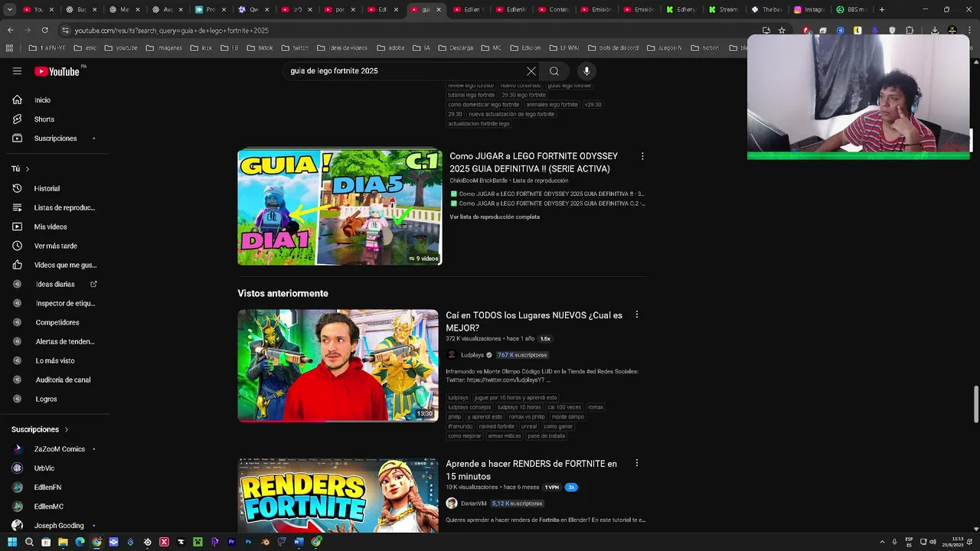Click the 767 K suscriptores badge
980x551 pixels.
(x=522, y=355)
